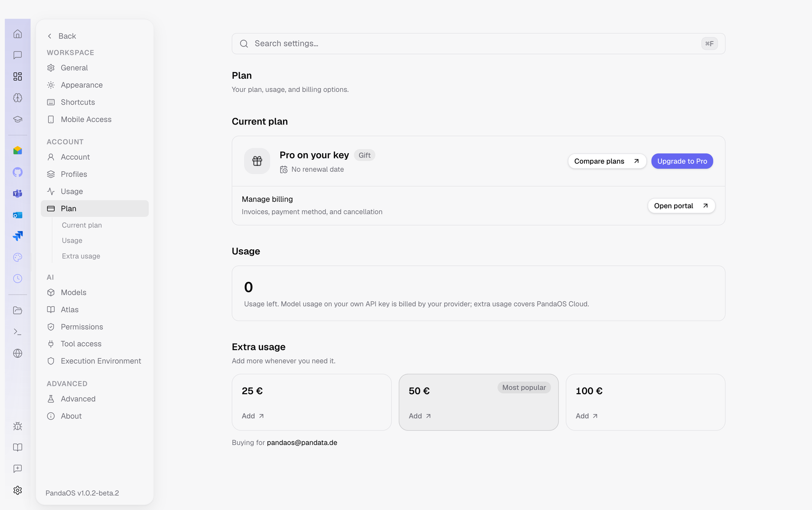Go Back from settings

62,36
